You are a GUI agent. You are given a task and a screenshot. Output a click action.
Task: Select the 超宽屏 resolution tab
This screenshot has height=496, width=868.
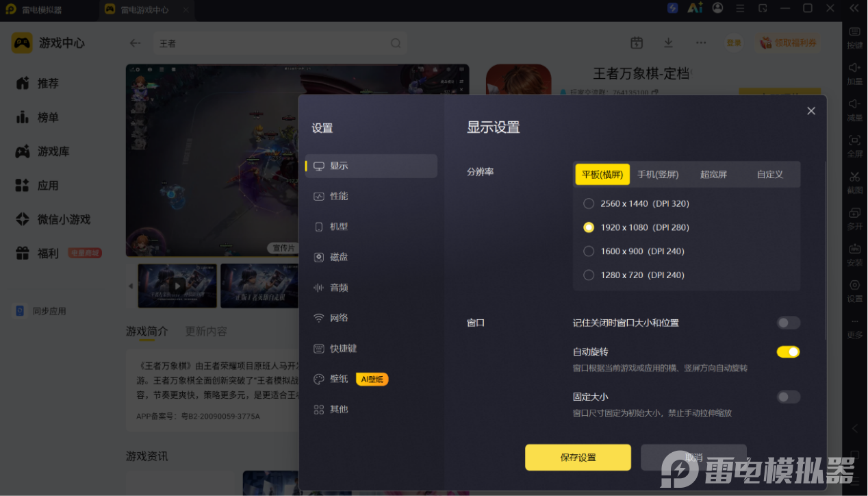point(713,174)
